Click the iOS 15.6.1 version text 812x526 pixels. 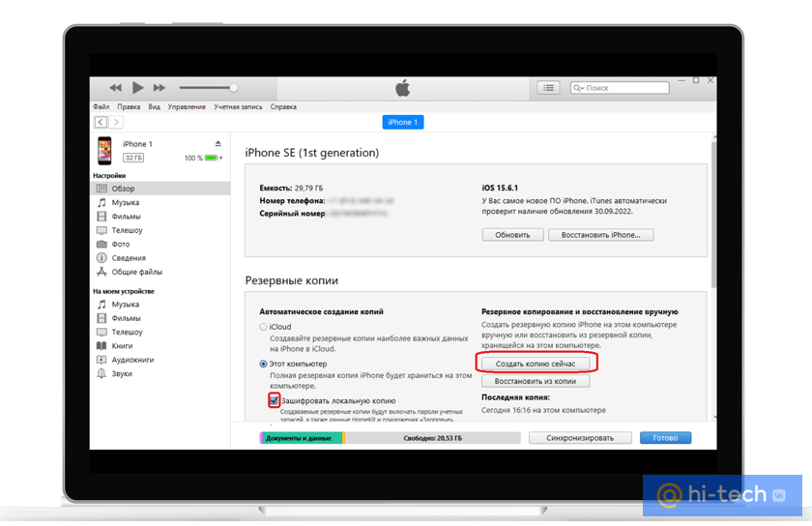tap(500, 188)
